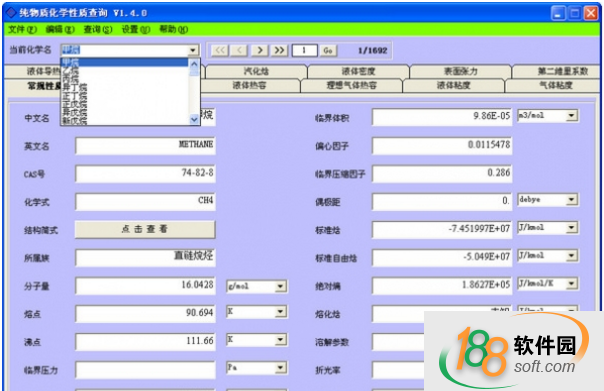604x391 pixels.
Task: Click the 化学式 field showing CH4
Action: 146,201
